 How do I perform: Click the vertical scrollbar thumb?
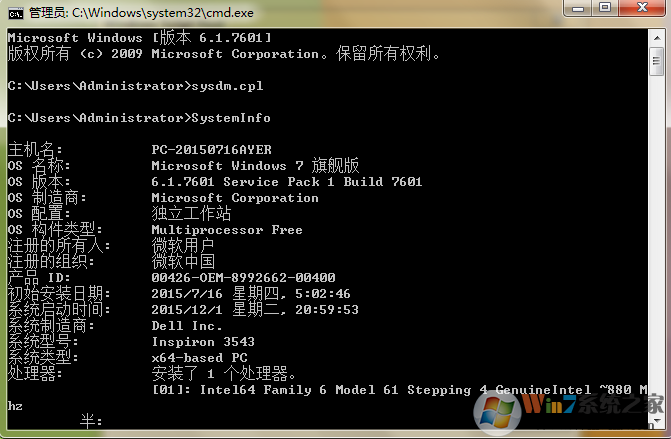[x=656, y=62]
